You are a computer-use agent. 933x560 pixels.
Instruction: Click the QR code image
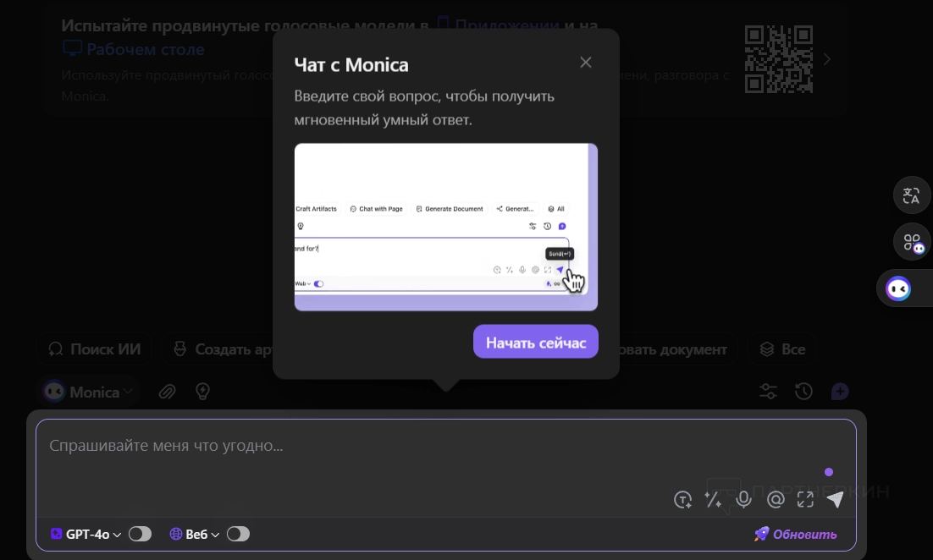click(x=778, y=59)
